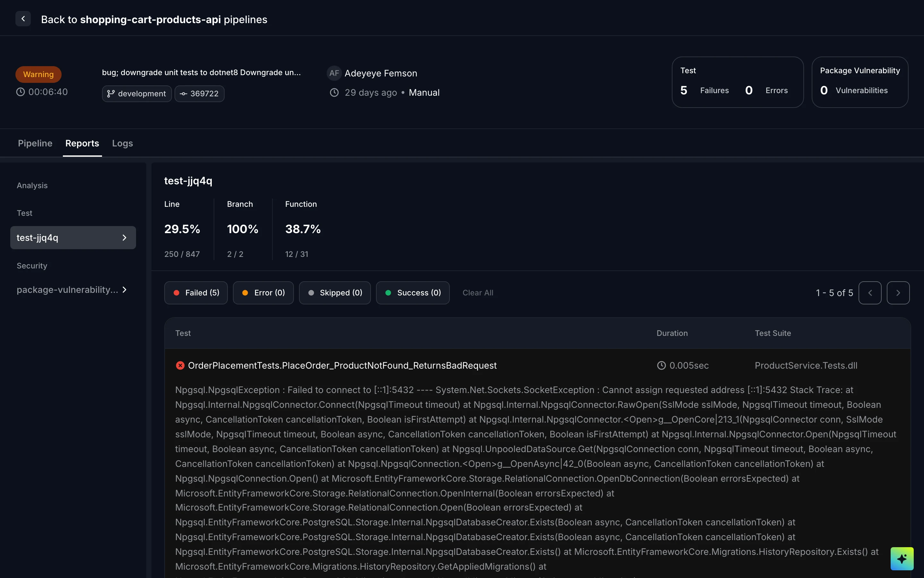Click the Test Suite column header
Screen dimensions: 924x578
click(773, 333)
